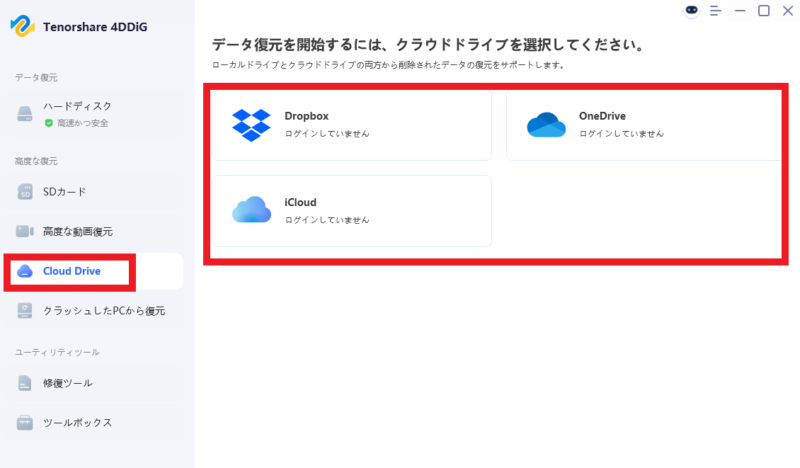This screenshot has height=468, width=800.
Task: Maximize the 4DDiG window
Action: pos(764,11)
